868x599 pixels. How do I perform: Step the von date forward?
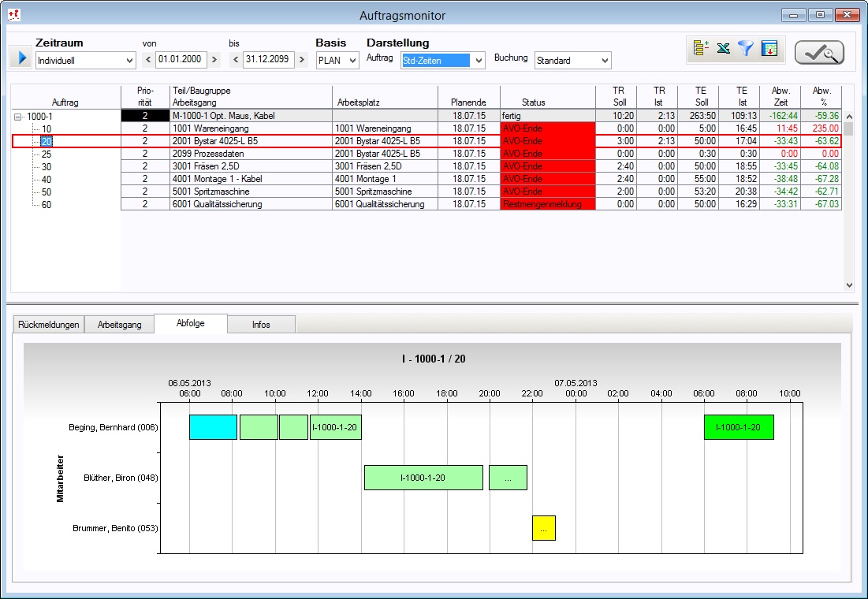pos(214,59)
